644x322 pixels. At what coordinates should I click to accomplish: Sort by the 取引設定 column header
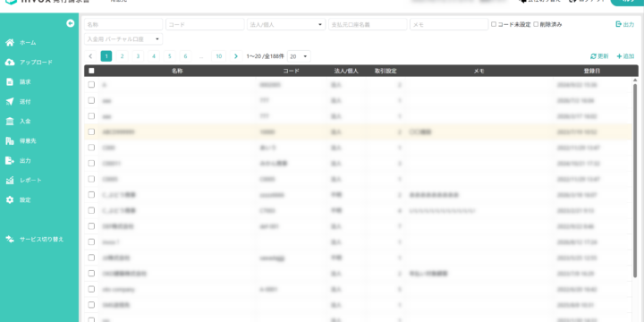[386, 71]
